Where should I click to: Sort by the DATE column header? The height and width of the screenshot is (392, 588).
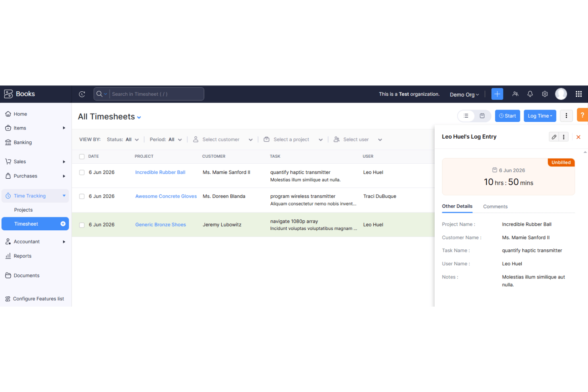(x=93, y=156)
